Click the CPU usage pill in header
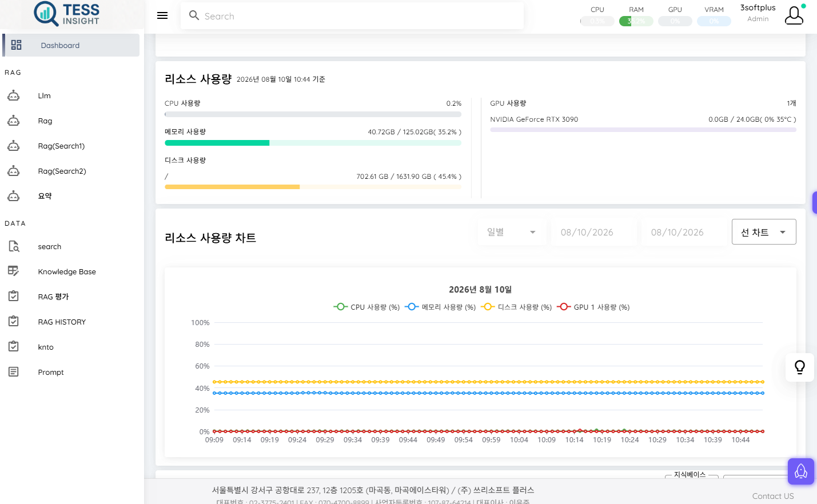 click(597, 21)
